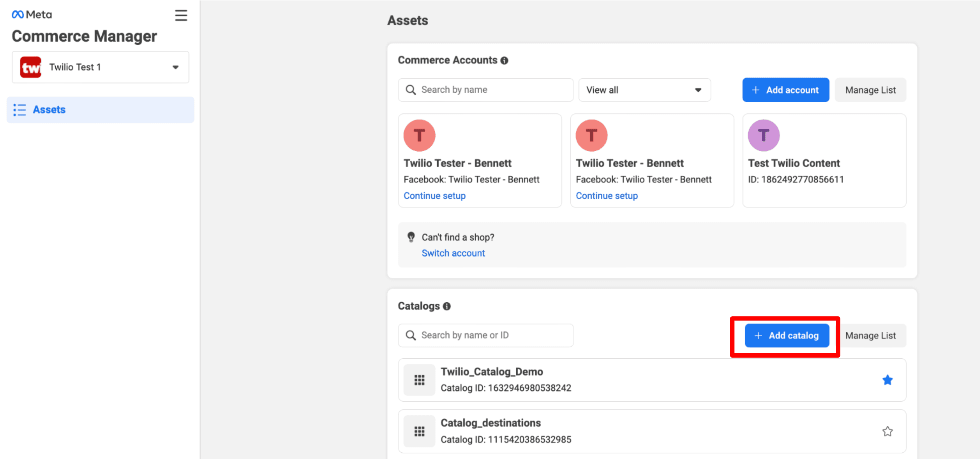980x459 pixels.
Task: Click the Add catalog button
Action: click(x=786, y=335)
